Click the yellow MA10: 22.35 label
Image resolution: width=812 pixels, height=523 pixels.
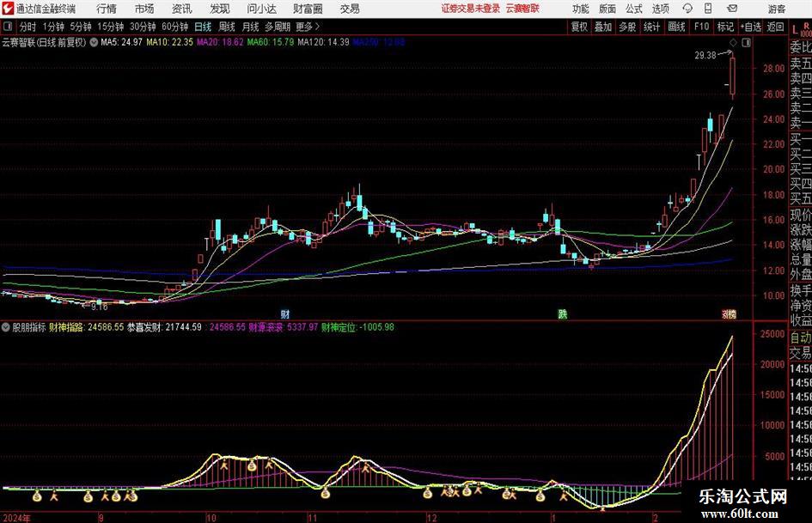click(170, 42)
